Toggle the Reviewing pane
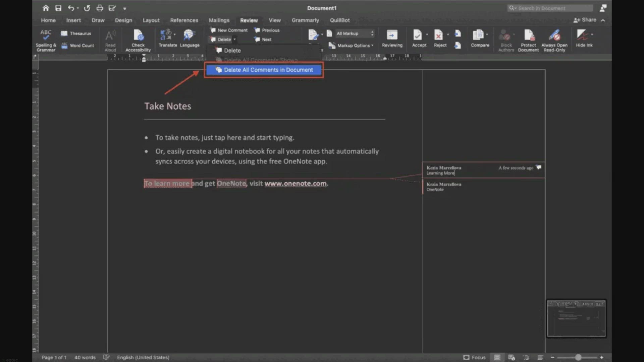Viewport: 644px width, 362px height. pyautogui.click(x=392, y=36)
